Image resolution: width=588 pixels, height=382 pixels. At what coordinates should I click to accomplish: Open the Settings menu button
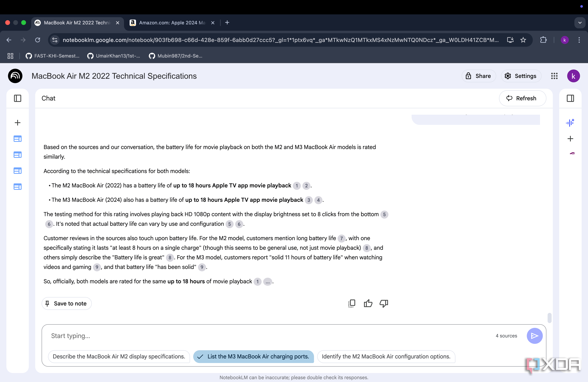521,76
